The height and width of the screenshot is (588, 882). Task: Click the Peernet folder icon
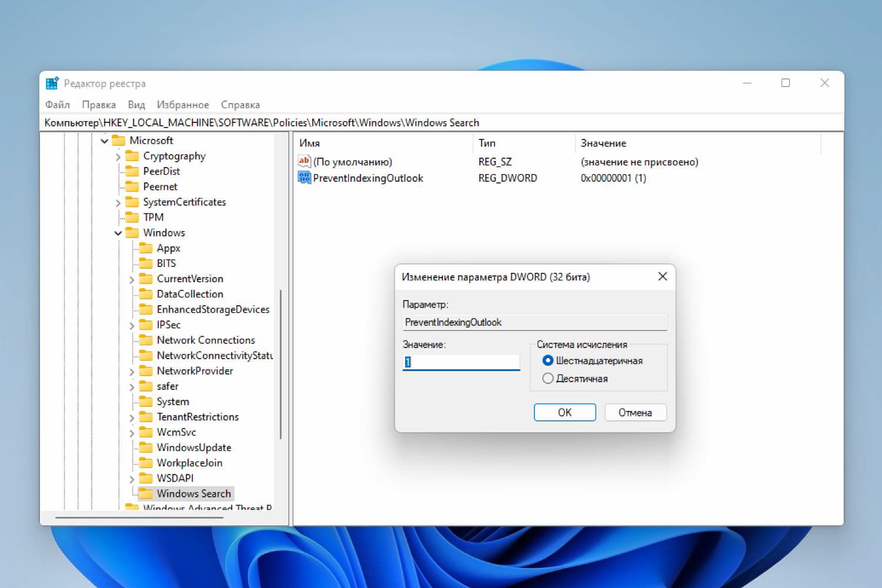[x=132, y=186]
